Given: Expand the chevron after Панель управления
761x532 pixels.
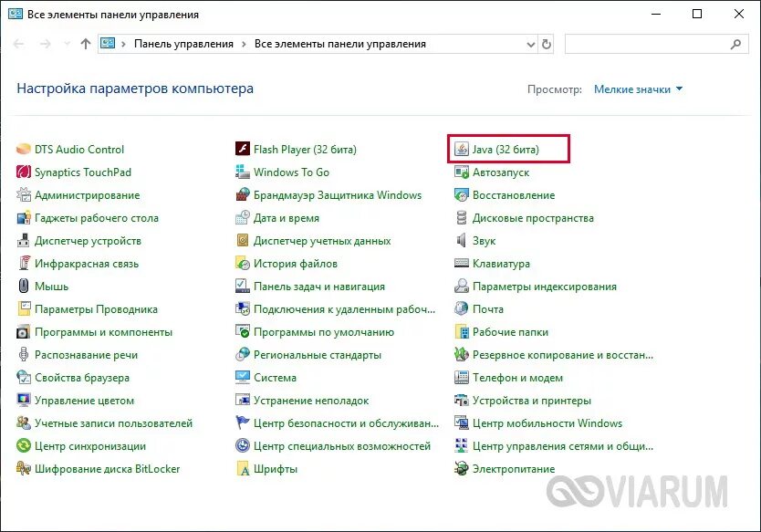Looking at the screenshot, I should [245, 44].
